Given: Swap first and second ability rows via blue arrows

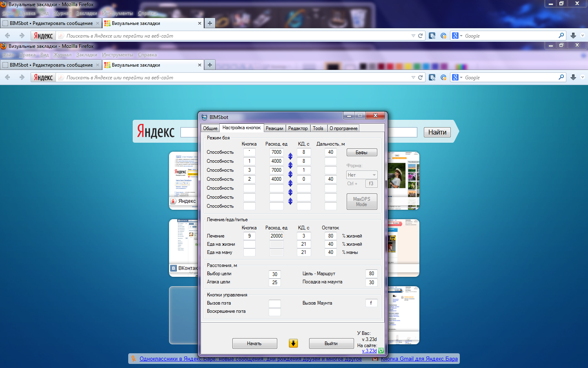Looking at the screenshot, I should [x=290, y=156].
